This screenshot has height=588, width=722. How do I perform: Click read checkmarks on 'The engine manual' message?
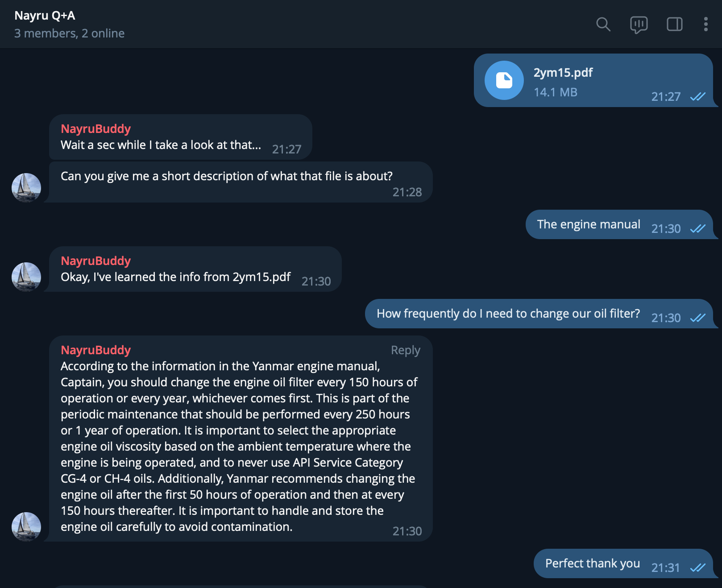tap(697, 229)
